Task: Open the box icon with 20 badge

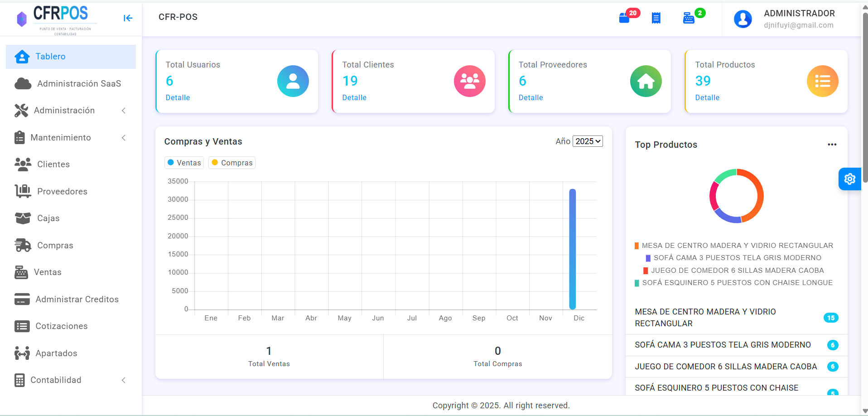Action: (x=624, y=18)
